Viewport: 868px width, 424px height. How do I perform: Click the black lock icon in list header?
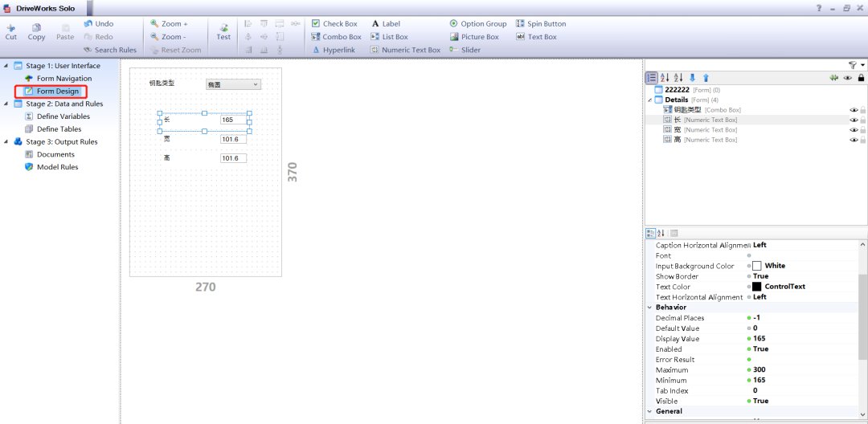[x=861, y=78]
